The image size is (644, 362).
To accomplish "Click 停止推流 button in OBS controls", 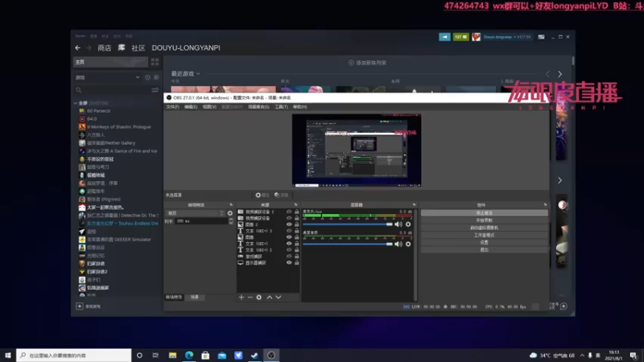I will coord(485,213).
